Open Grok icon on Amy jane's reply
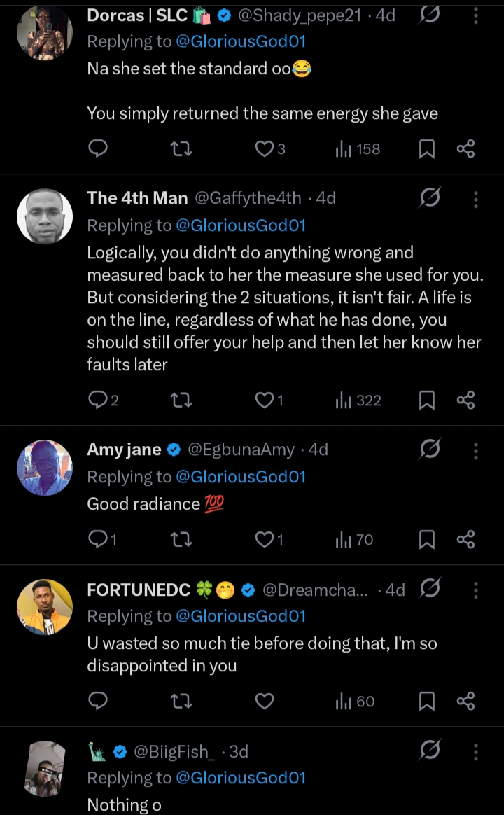 430,449
